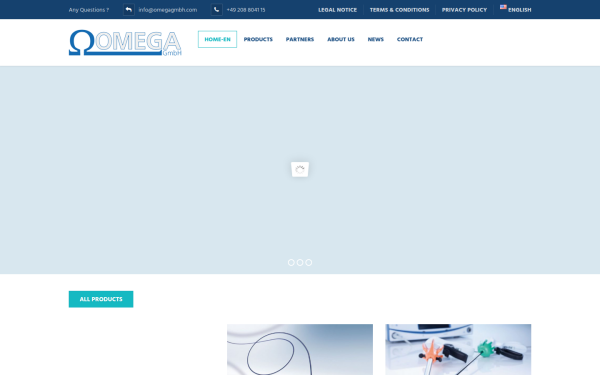
Task: Open the Legal Notice link
Action: point(338,10)
